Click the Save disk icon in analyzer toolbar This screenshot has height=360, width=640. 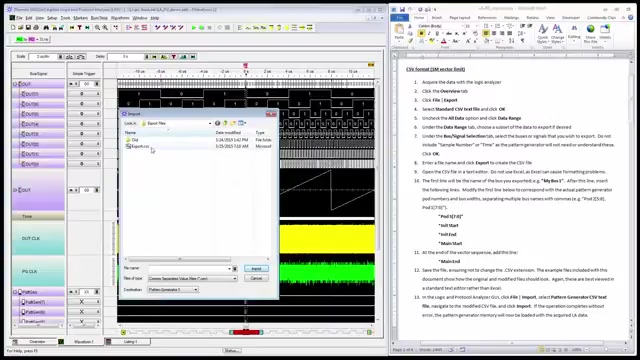click(28, 27)
